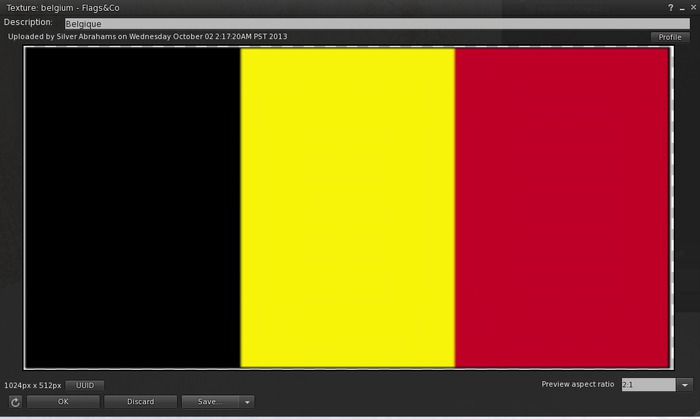This screenshot has width=700, height=419.
Task: Click the Preview aspect ratio label
Action: 578,384
